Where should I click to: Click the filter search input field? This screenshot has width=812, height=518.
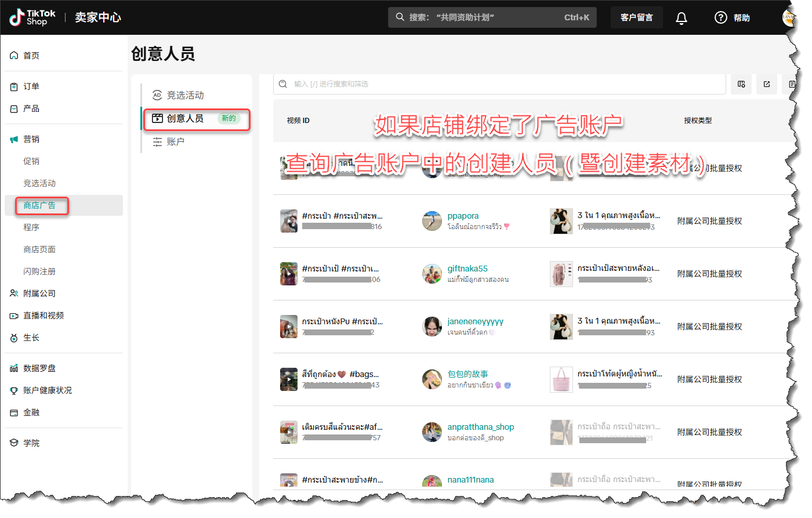499,84
